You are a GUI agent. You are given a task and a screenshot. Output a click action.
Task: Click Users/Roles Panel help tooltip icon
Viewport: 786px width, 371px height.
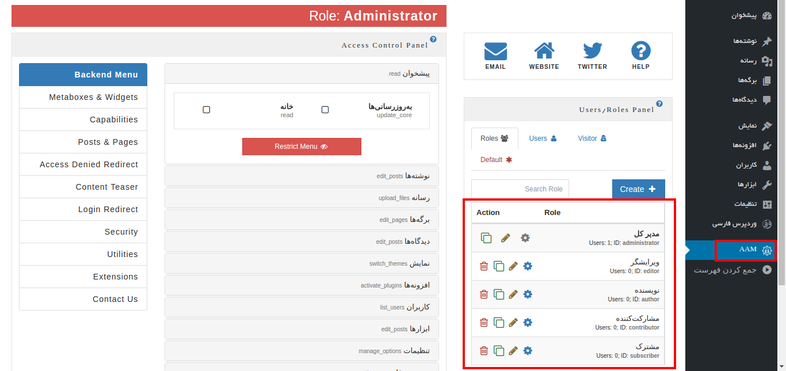(x=659, y=104)
